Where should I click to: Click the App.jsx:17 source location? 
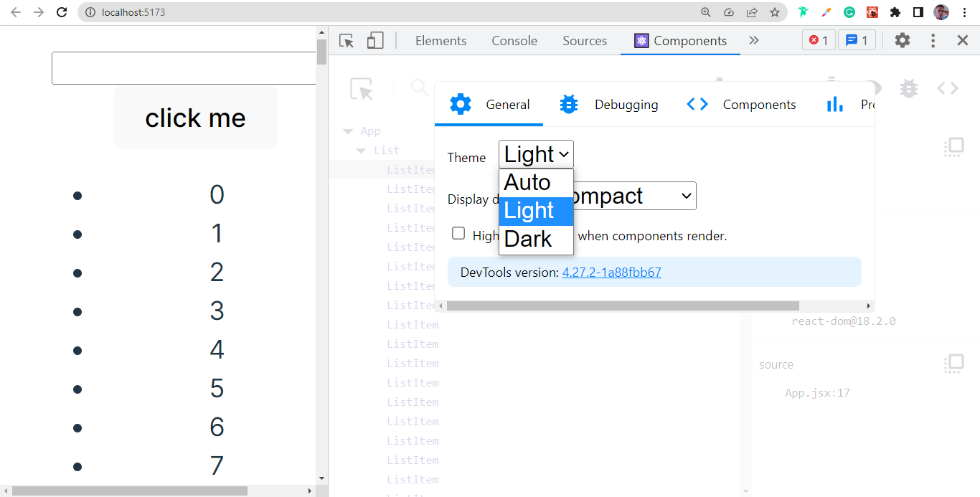[817, 393]
